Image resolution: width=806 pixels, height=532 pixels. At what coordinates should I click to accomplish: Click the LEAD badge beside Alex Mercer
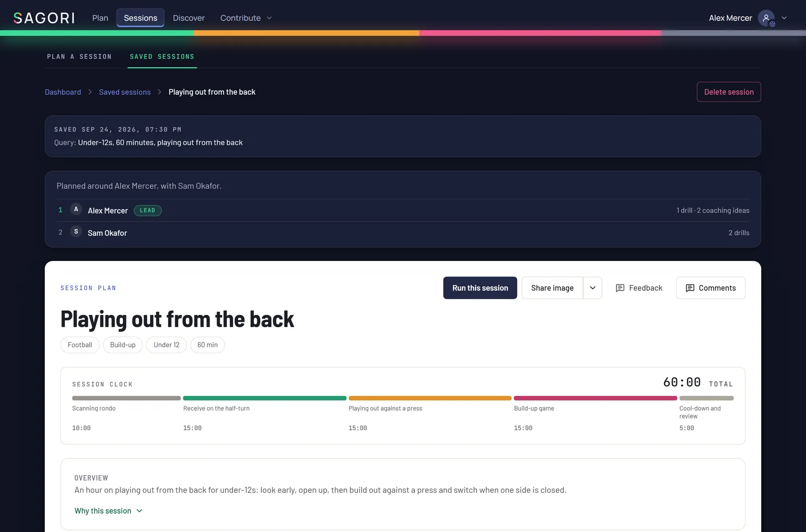click(x=148, y=211)
